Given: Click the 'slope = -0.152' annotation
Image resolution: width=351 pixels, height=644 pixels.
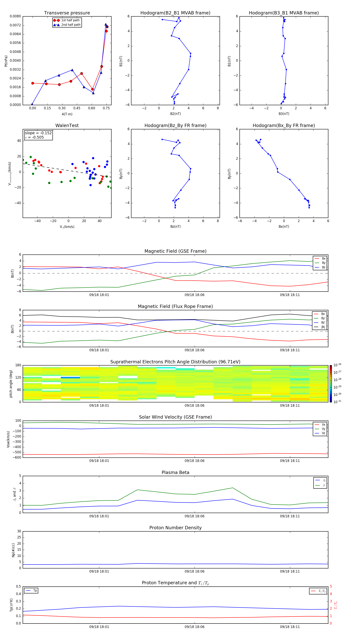Looking at the screenshot, I should [x=38, y=133].
